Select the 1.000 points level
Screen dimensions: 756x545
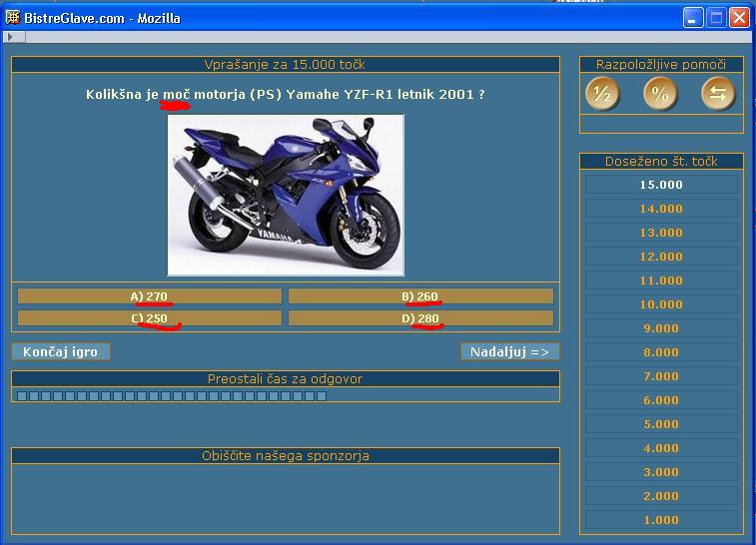point(661,520)
